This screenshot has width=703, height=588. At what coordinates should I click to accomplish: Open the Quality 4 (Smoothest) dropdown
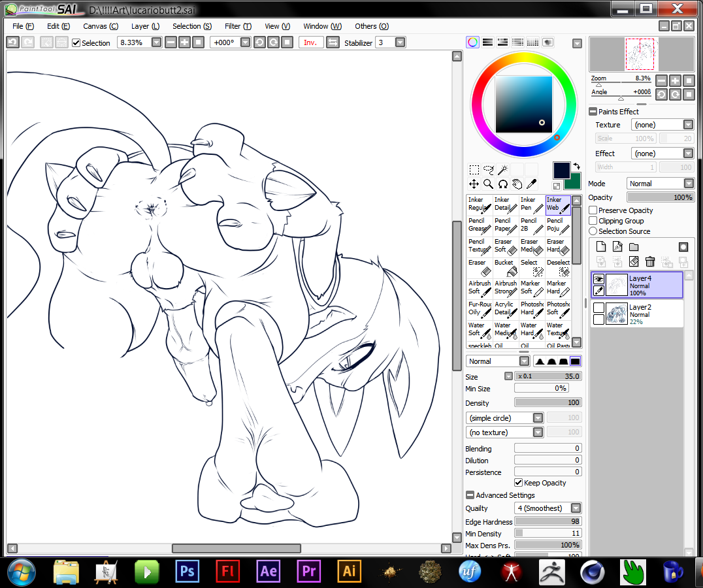coord(576,508)
